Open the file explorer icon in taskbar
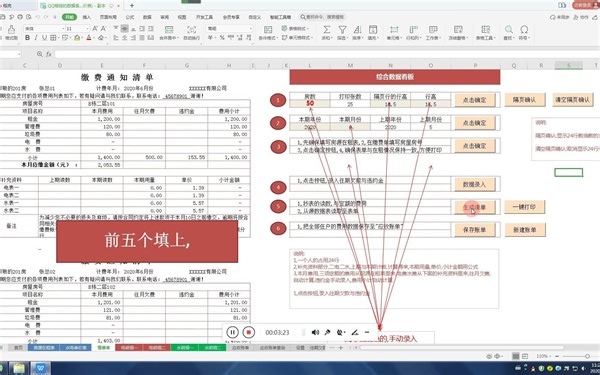The image size is (600, 375). (x=18, y=368)
